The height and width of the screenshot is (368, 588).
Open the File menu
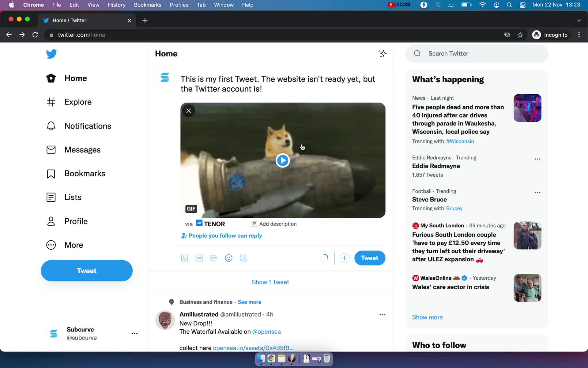(56, 5)
